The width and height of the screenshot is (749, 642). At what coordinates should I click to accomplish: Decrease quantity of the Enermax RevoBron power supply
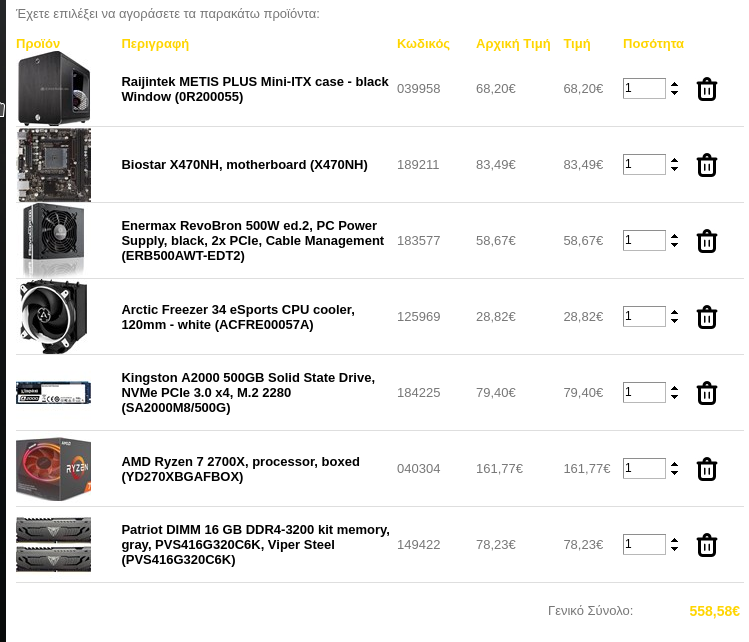point(674,245)
